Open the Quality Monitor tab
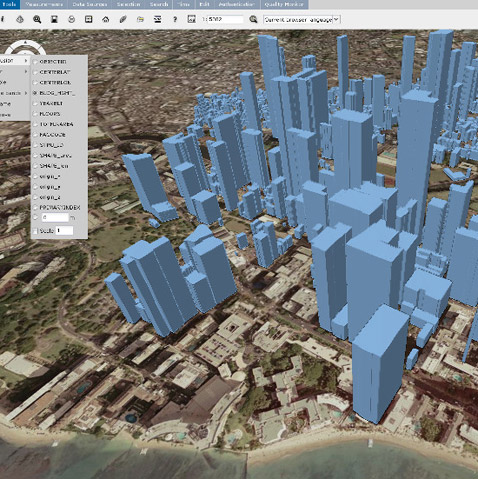 point(284,4)
